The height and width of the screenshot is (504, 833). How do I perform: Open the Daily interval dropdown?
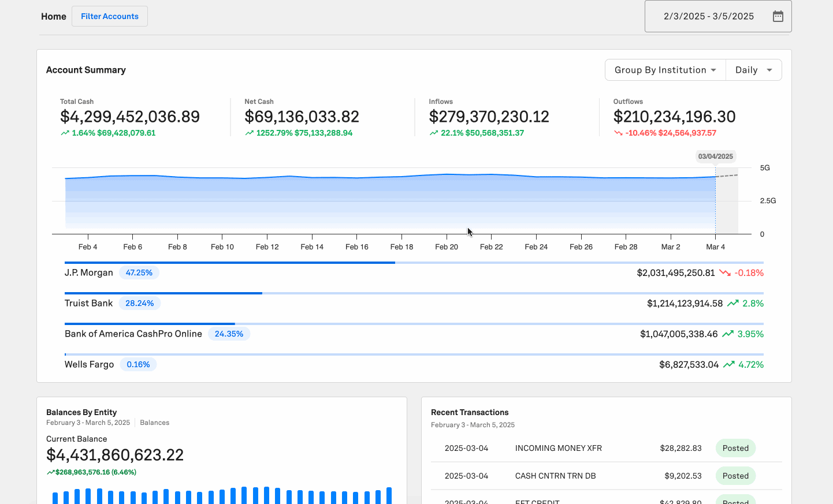point(753,69)
